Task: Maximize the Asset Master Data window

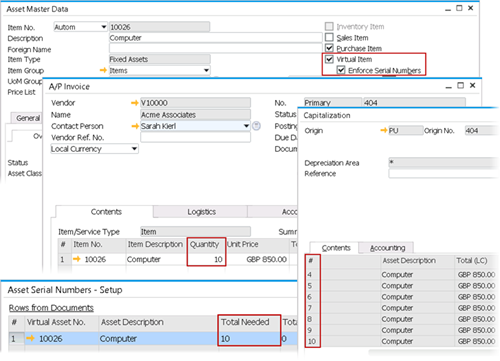Action: click(459, 8)
